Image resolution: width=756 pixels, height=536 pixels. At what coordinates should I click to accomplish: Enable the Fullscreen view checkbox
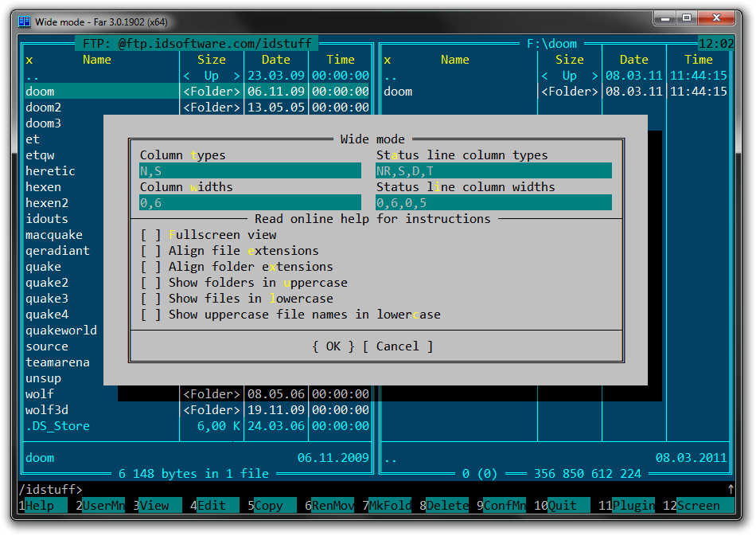pyautogui.click(x=151, y=235)
